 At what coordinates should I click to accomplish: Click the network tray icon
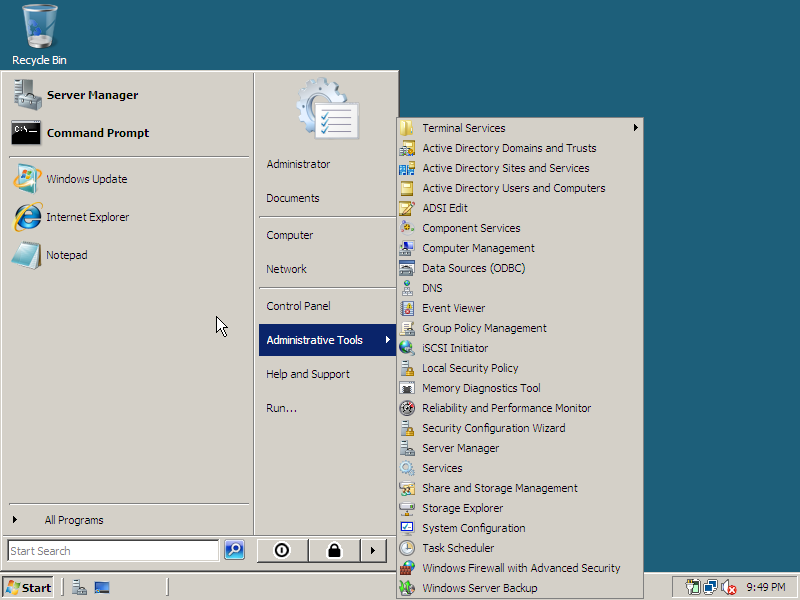(x=710, y=587)
